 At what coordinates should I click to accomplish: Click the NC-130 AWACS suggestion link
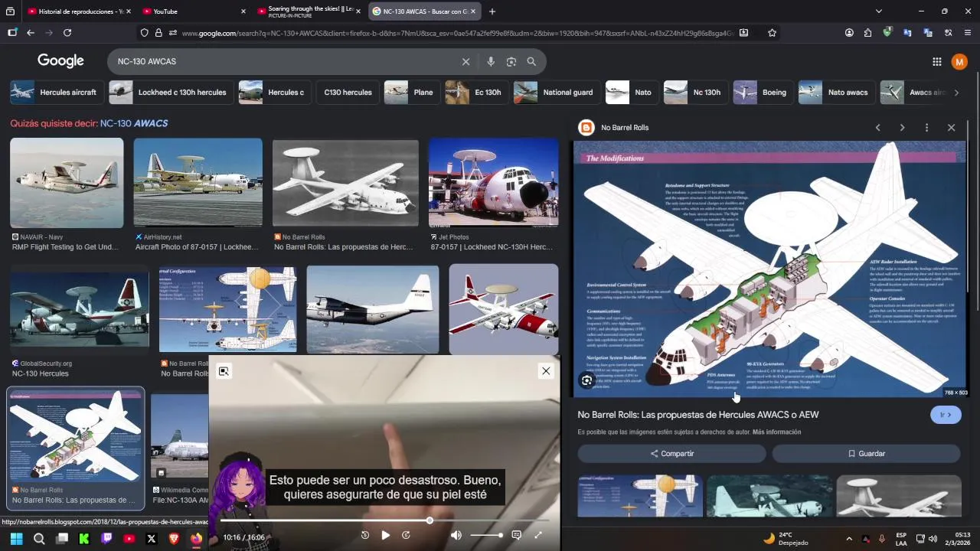click(134, 123)
